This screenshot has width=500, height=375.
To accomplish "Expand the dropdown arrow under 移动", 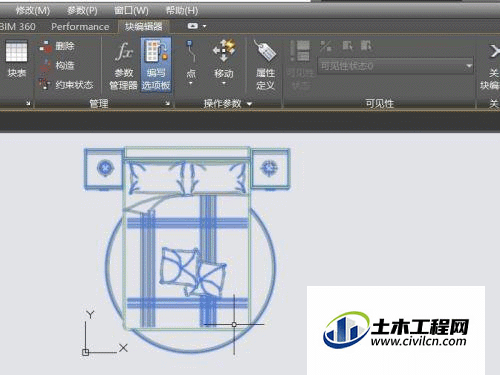I will point(224,84).
